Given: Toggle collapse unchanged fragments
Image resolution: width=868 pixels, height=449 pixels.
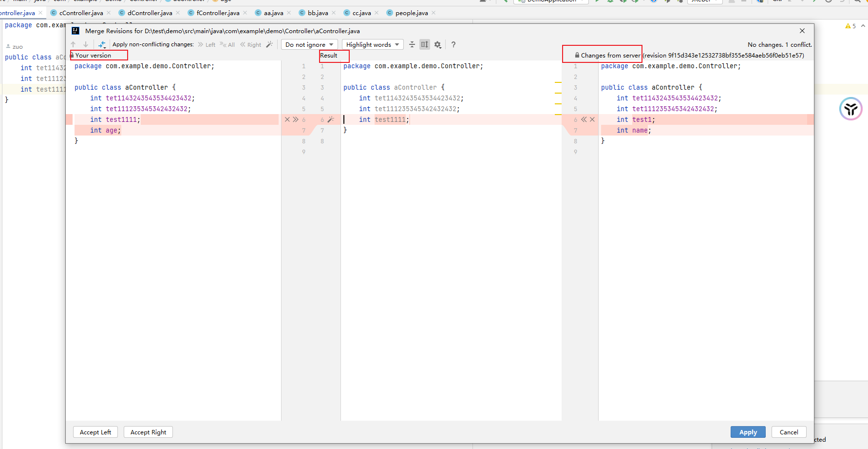Looking at the screenshot, I should pyautogui.click(x=412, y=44).
